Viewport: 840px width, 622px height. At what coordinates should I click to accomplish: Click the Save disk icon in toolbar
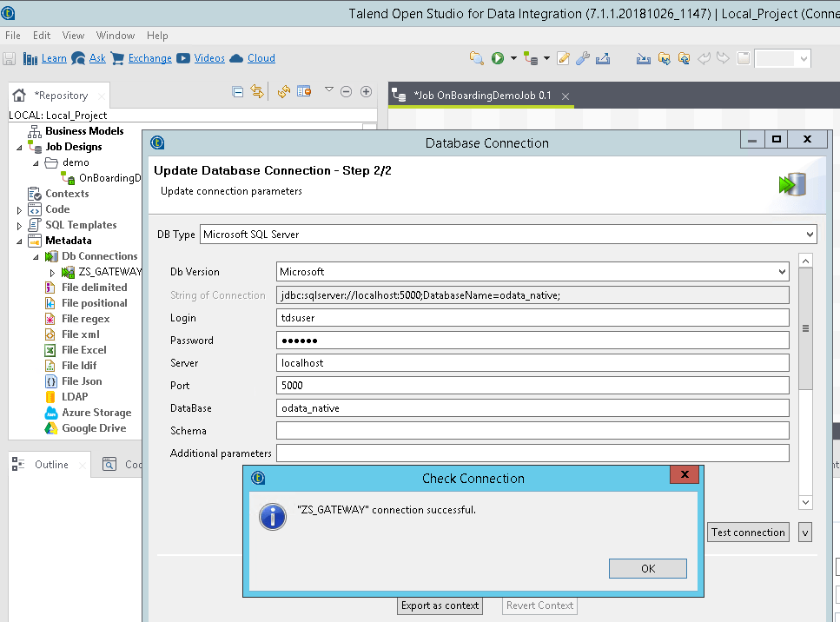(x=9, y=58)
